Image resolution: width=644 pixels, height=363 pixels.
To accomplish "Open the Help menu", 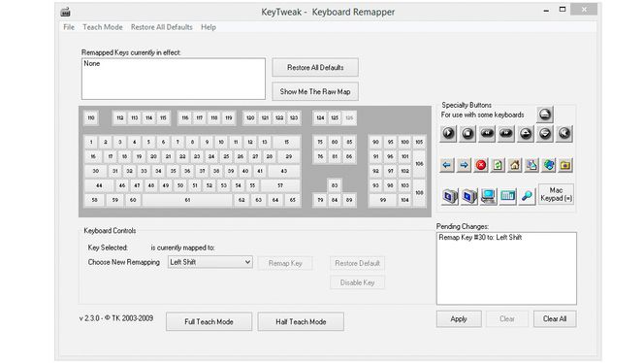I will (209, 27).
